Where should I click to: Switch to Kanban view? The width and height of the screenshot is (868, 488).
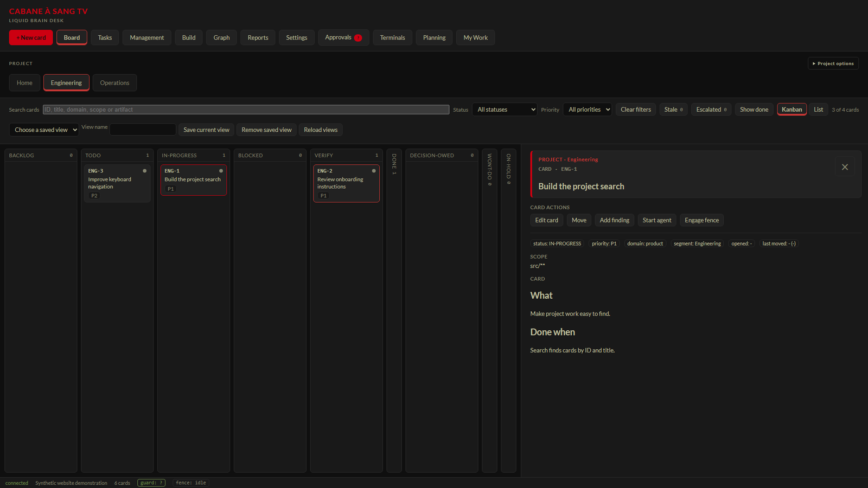click(x=792, y=110)
